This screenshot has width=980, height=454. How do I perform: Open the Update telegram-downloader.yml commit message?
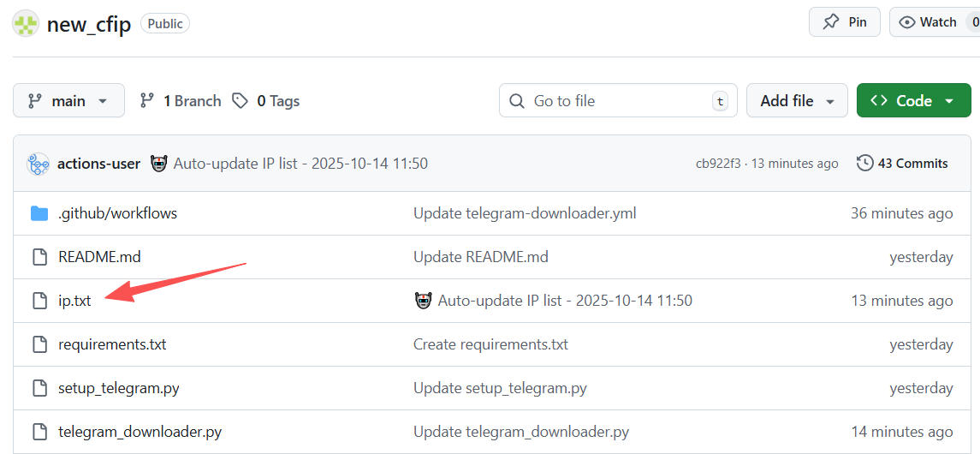525,213
